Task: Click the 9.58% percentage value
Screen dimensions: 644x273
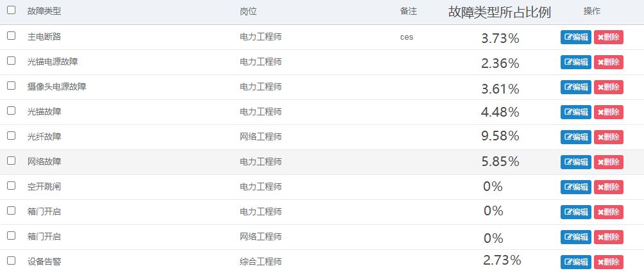Action: (x=500, y=136)
